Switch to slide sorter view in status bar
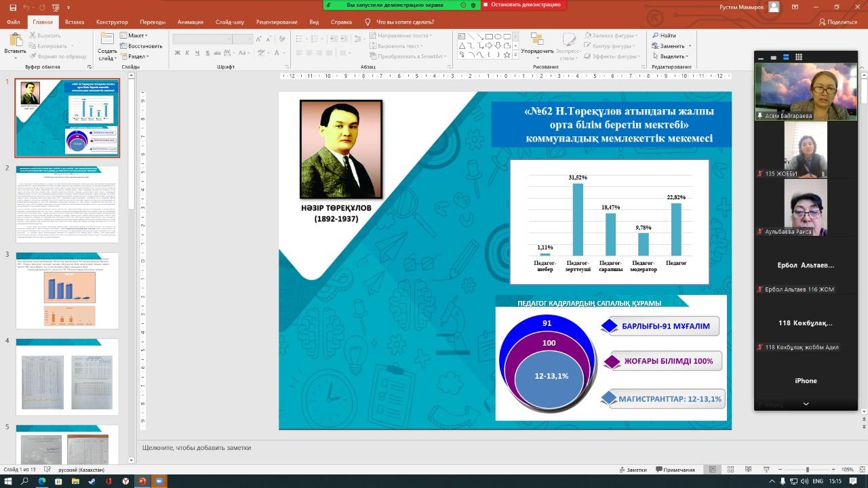Image resolution: width=868 pixels, height=488 pixels. click(x=730, y=470)
